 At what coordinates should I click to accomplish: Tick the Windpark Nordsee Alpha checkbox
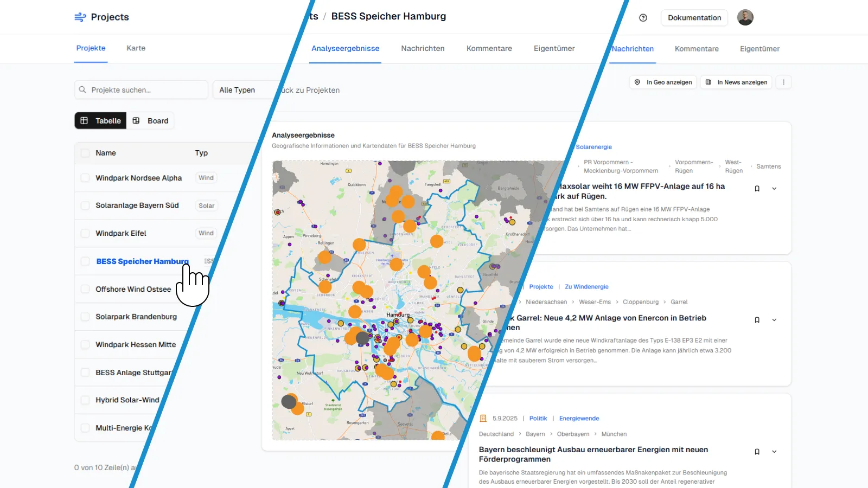click(x=85, y=178)
